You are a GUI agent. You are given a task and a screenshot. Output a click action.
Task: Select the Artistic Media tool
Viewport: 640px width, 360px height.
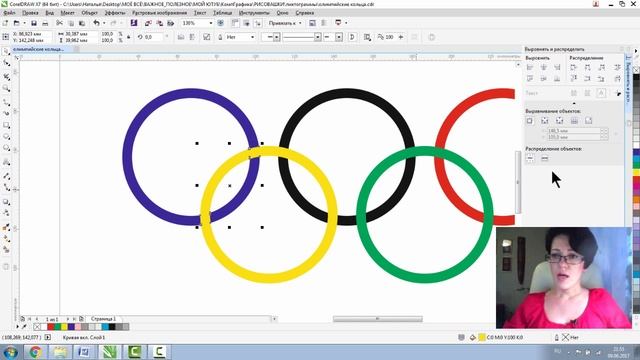[x=6, y=113]
